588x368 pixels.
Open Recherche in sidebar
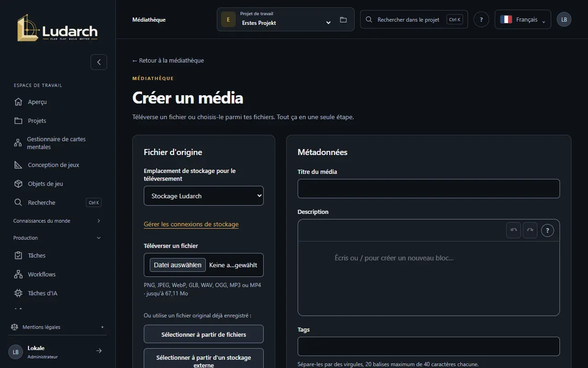click(x=57, y=202)
